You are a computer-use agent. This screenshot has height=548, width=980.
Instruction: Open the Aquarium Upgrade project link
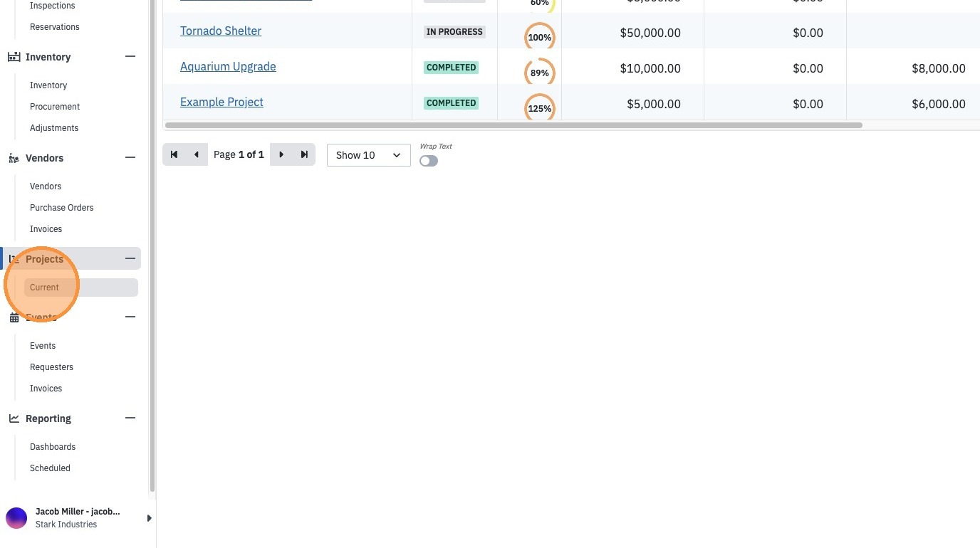tap(228, 67)
